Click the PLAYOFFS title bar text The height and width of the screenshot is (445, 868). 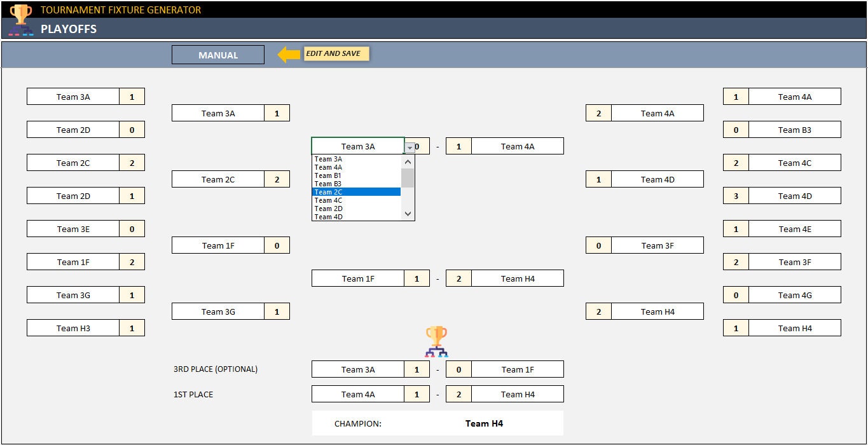(x=69, y=29)
